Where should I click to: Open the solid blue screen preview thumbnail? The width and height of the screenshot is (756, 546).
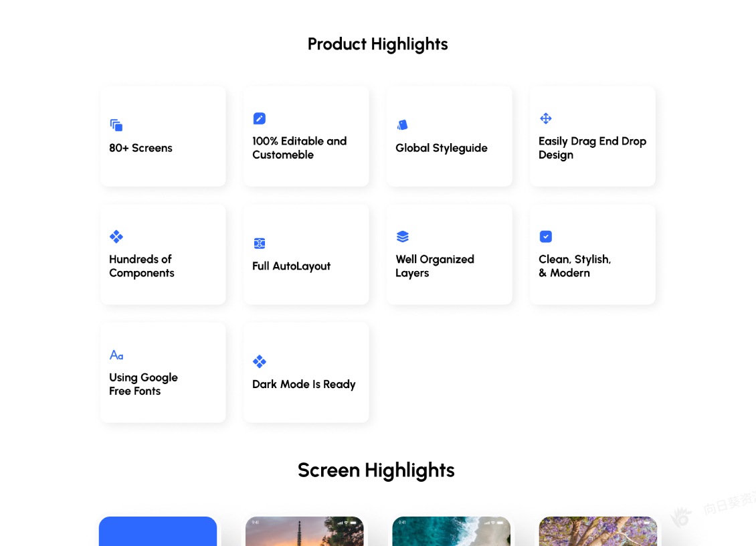pyautogui.click(x=158, y=531)
